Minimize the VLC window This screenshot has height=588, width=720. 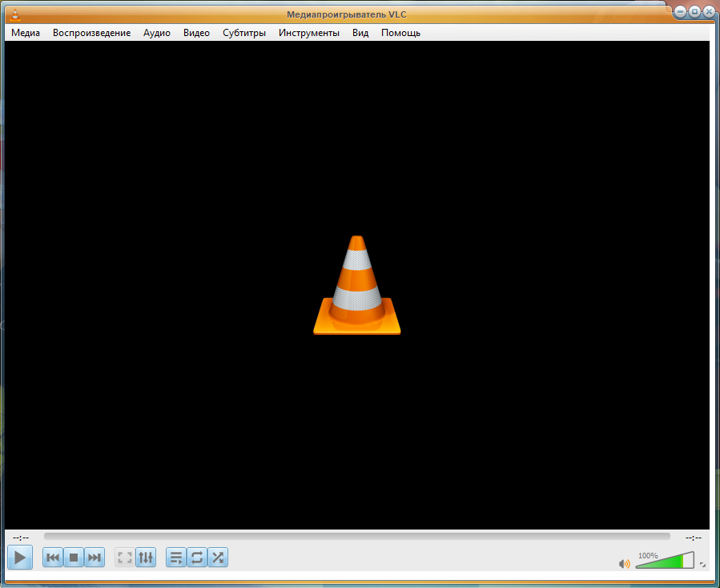(681, 12)
